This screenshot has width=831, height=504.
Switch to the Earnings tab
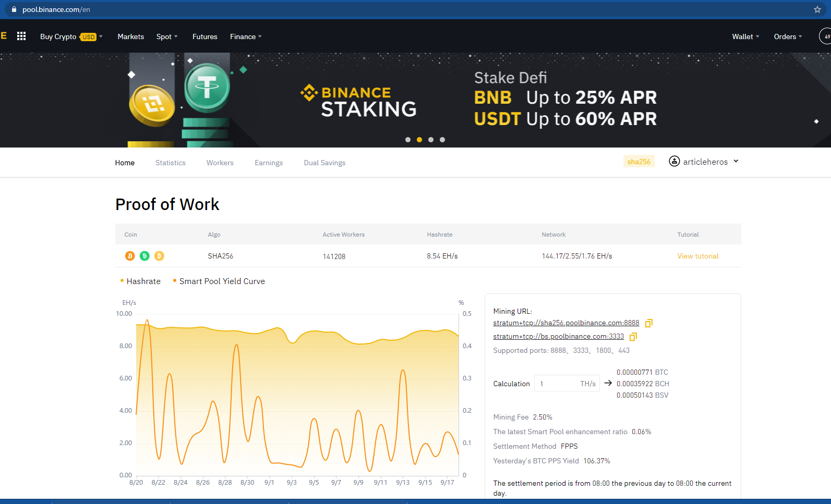(x=269, y=163)
